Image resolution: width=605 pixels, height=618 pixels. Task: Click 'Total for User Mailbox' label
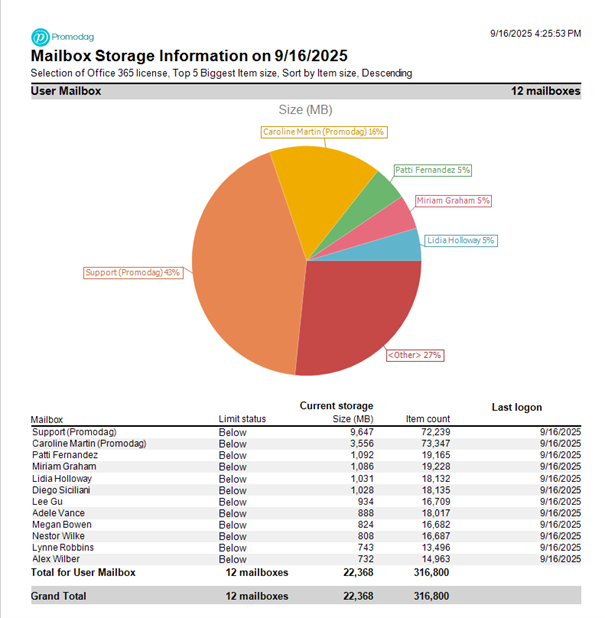point(83,572)
